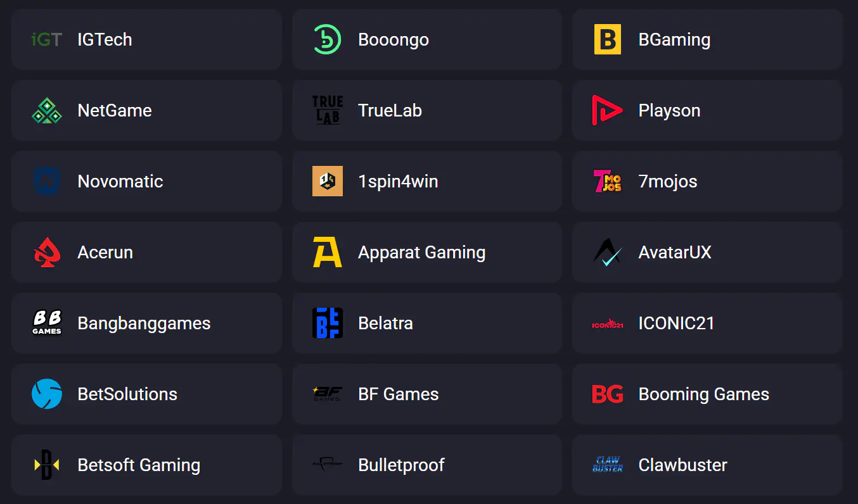Image resolution: width=858 pixels, height=504 pixels.
Task: Click the yellow Apparat Gaming logo
Action: point(328,253)
